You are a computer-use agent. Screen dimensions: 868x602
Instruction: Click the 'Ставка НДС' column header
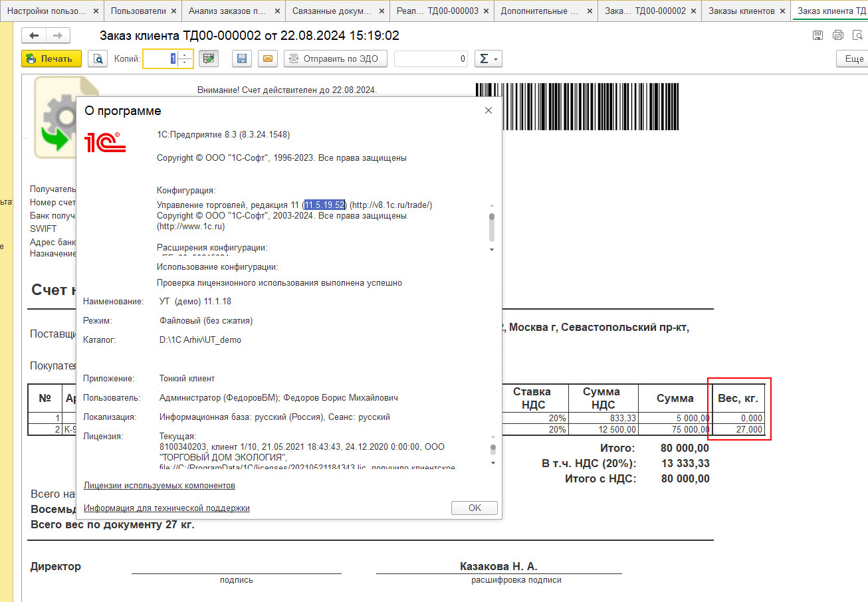coord(536,398)
